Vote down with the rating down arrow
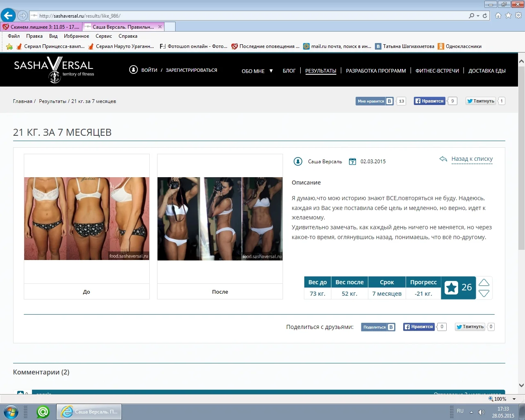Viewport: 525px width, 420px height. (x=484, y=293)
